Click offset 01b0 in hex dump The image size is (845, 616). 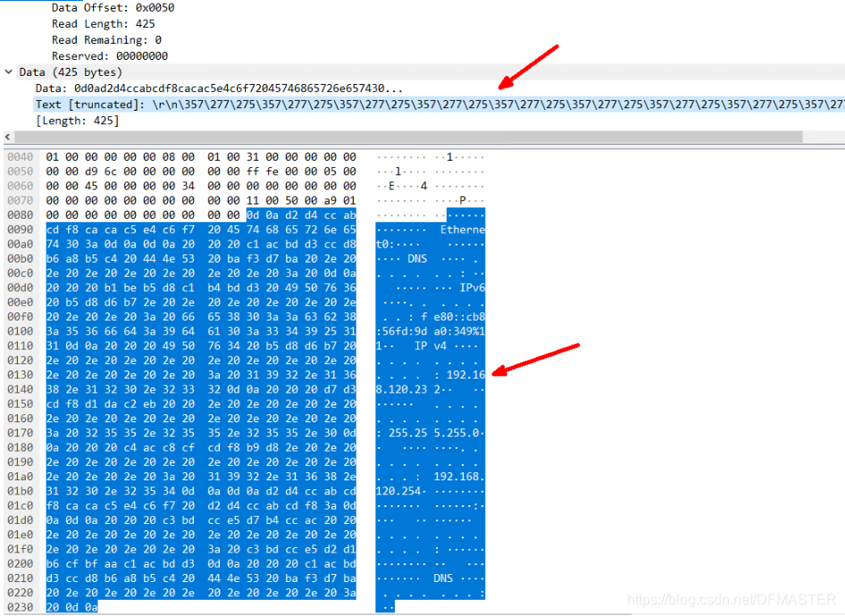20,491
